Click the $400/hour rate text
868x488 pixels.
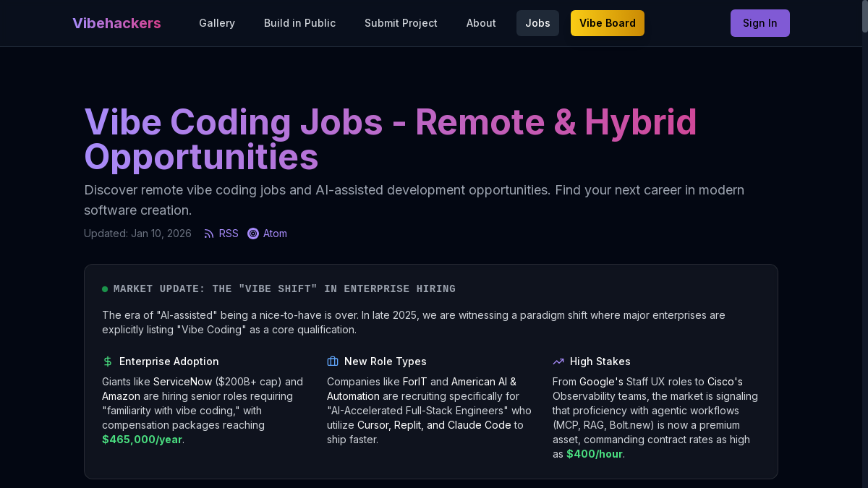pyautogui.click(x=594, y=454)
